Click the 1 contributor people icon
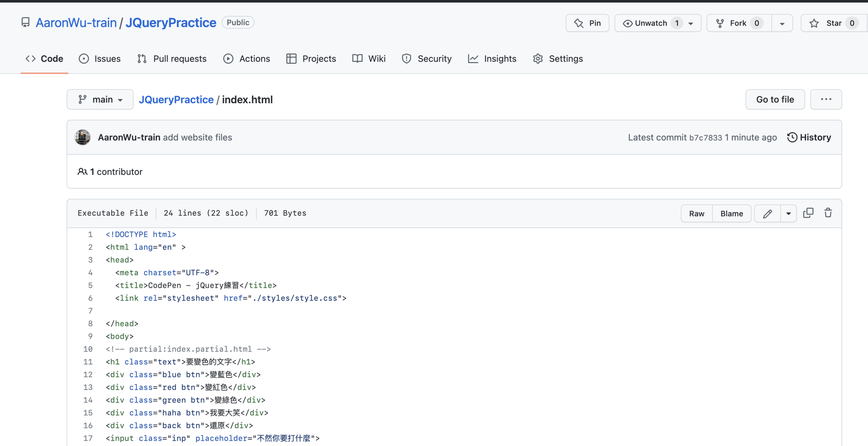 (x=82, y=172)
